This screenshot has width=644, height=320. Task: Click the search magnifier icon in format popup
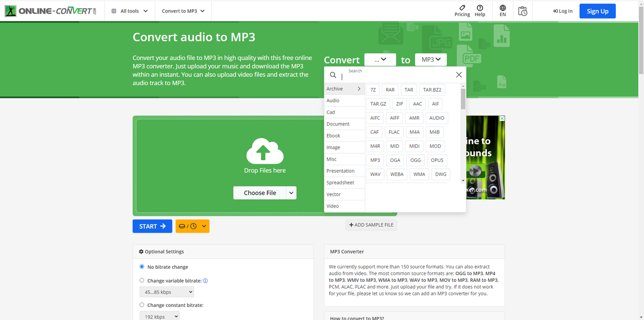(333, 75)
